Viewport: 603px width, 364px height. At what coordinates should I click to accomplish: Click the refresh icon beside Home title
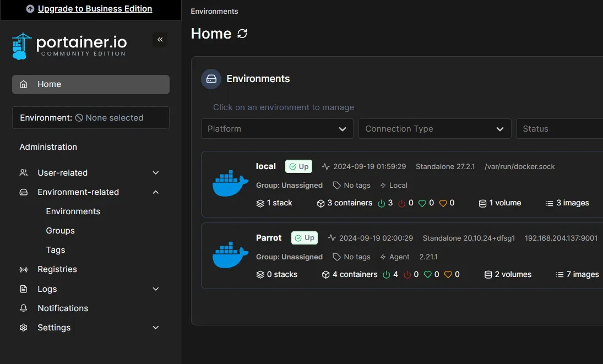tap(242, 34)
